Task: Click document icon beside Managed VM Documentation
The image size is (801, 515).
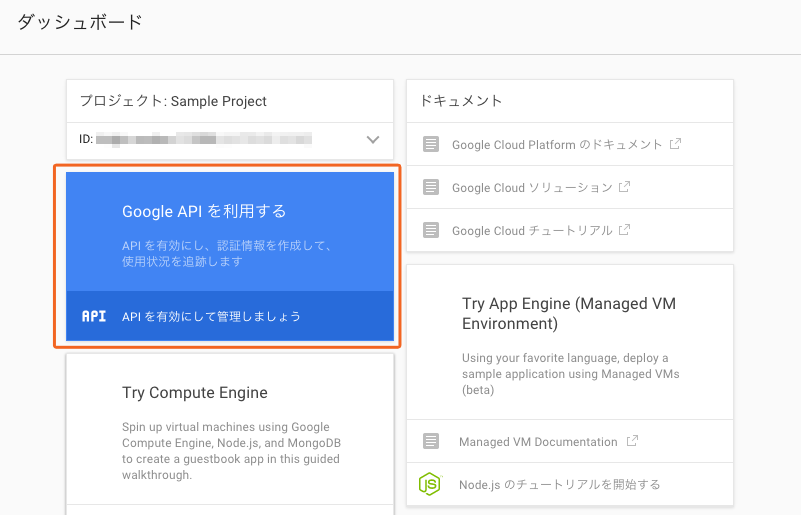Action: [431, 441]
